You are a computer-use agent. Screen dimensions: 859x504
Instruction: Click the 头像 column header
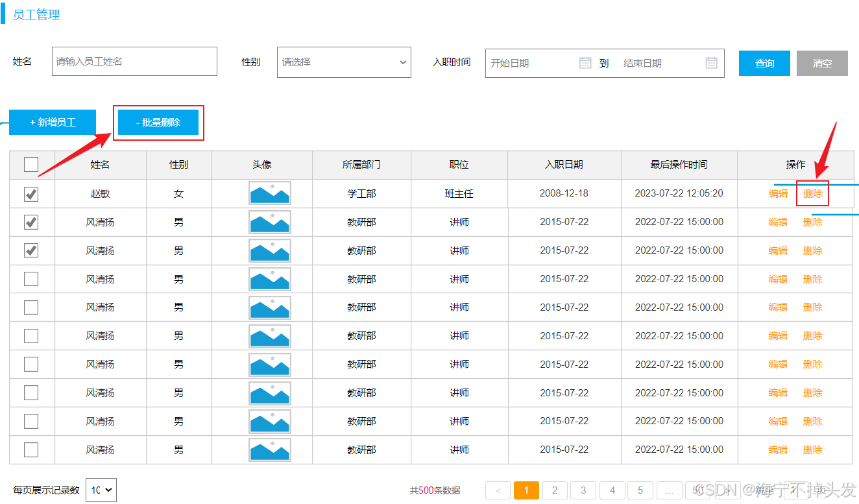(262, 165)
